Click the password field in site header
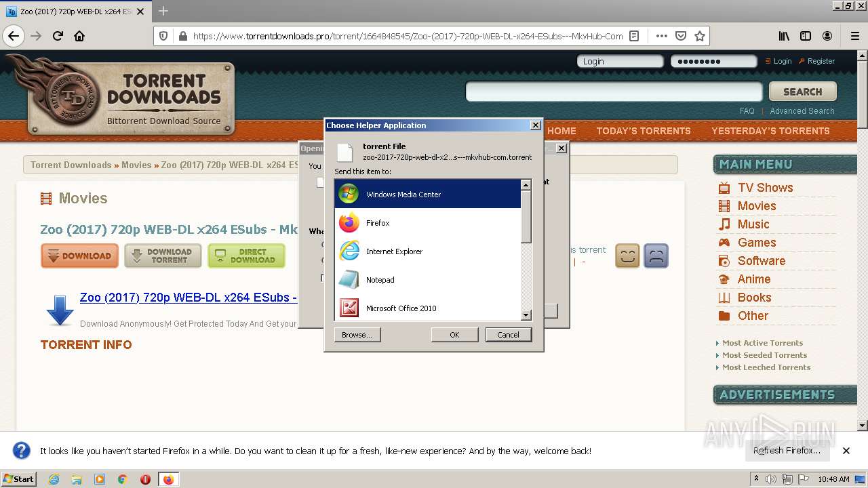 click(713, 61)
